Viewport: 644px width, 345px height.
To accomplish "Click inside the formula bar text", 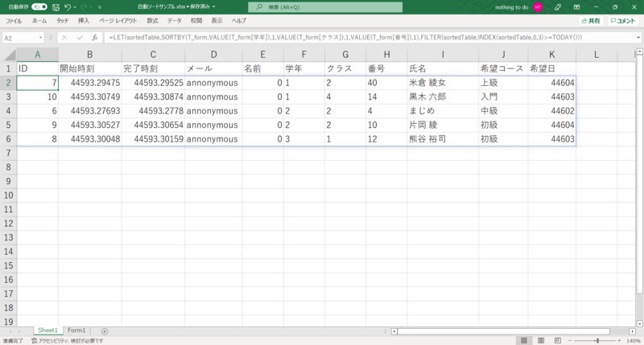I will [x=369, y=37].
